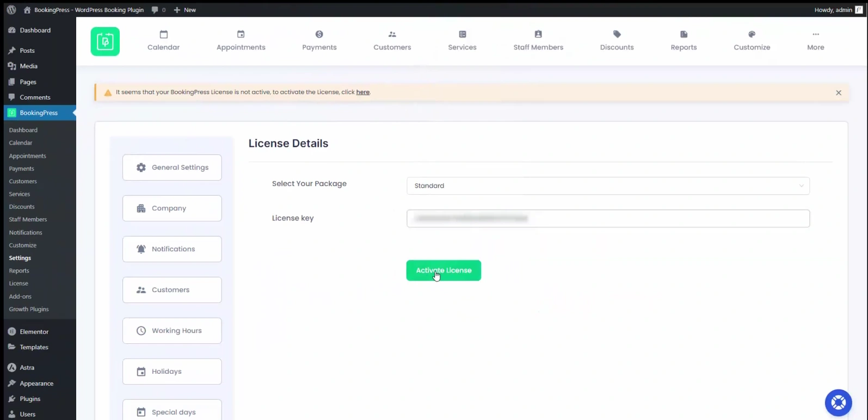Open the Howdy, admin account menu
Image resolution: width=868 pixels, height=420 pixels.
click(x=838, y=10)
